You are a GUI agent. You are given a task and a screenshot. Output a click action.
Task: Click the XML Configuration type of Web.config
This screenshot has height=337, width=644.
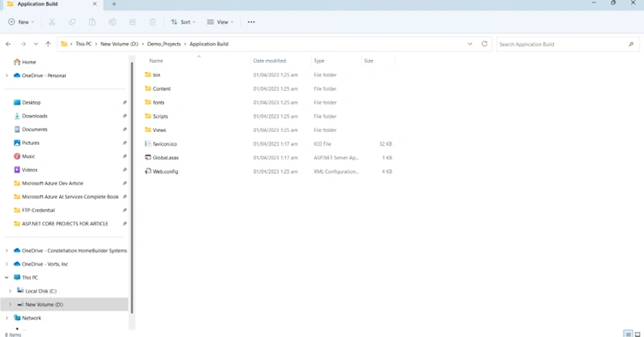pos(337,172)
